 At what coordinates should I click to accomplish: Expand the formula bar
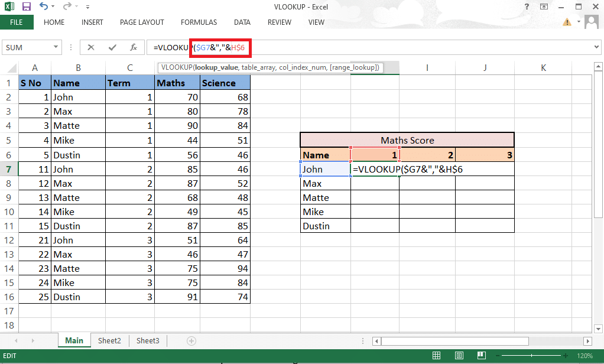coord(596,47)
